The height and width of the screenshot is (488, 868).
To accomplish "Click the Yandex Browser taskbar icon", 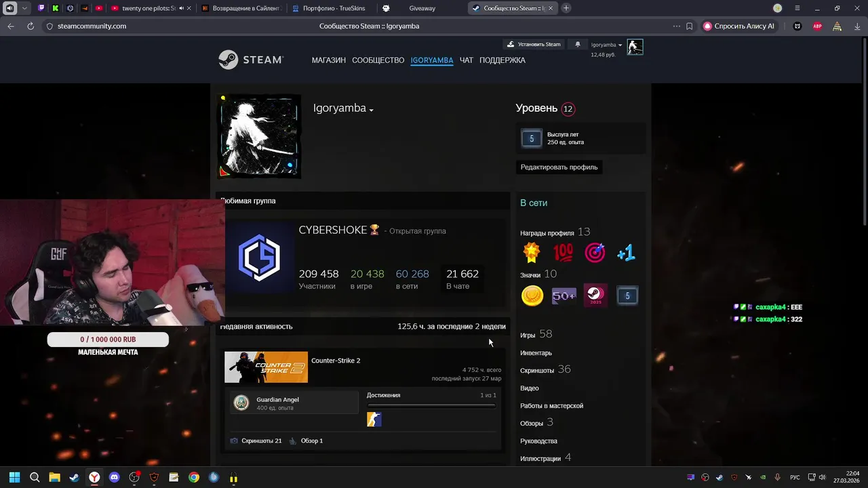I will coord(94,477).
